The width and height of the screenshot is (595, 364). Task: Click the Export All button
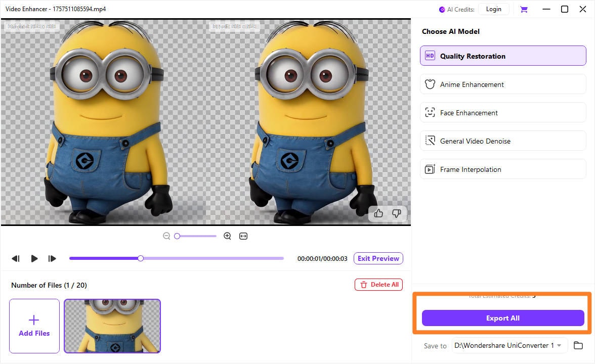pyautogui.click(x=503, y=318)
